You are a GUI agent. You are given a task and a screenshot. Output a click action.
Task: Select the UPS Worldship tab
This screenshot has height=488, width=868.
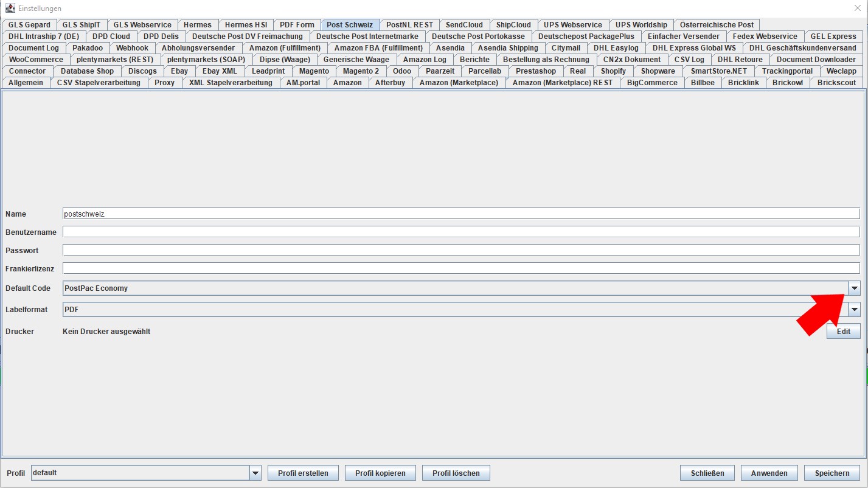[x=641, y=25]
